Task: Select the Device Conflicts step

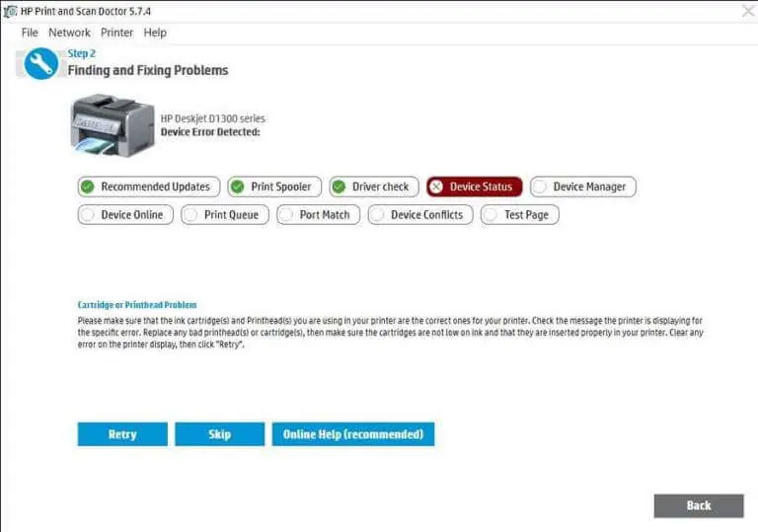Action: [420, 215]
